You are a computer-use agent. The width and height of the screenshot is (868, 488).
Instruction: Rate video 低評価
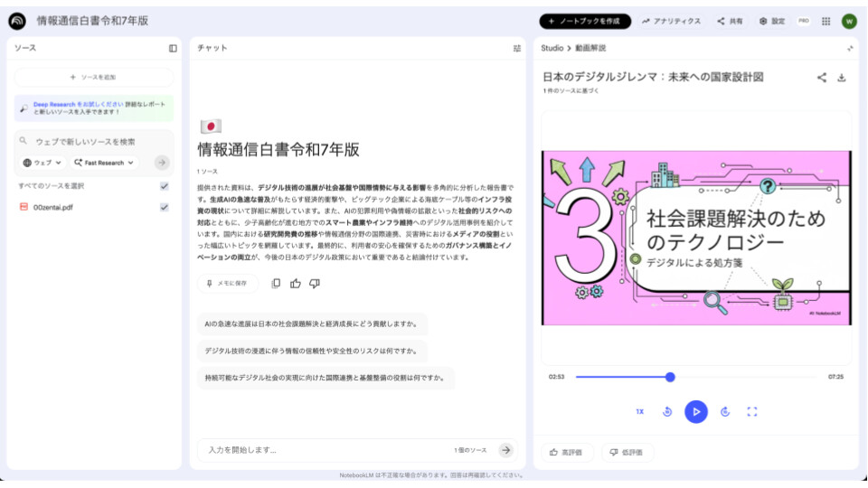click(x=627, y=453)
